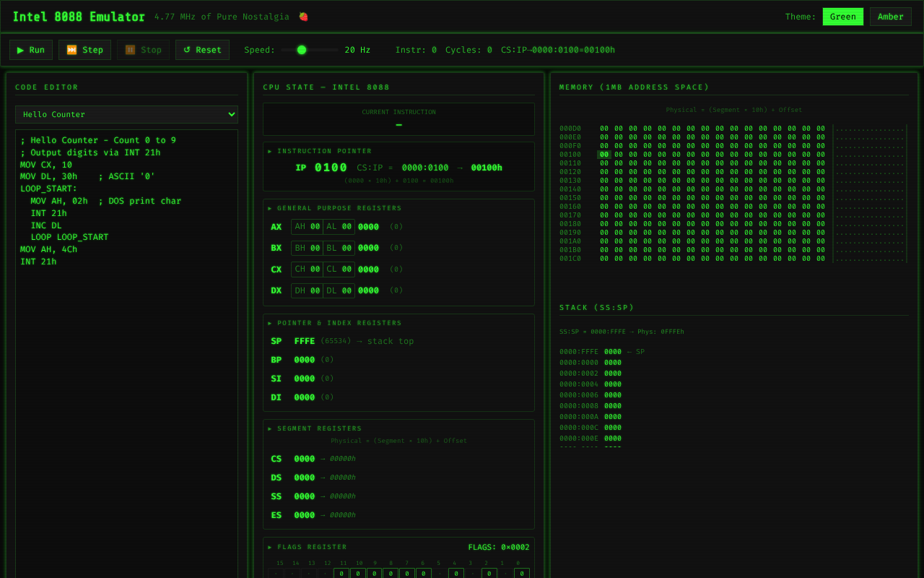Switch to the Green theme
Image resolution: width=924 pixels, height=578 pixels.
point(842,17)
